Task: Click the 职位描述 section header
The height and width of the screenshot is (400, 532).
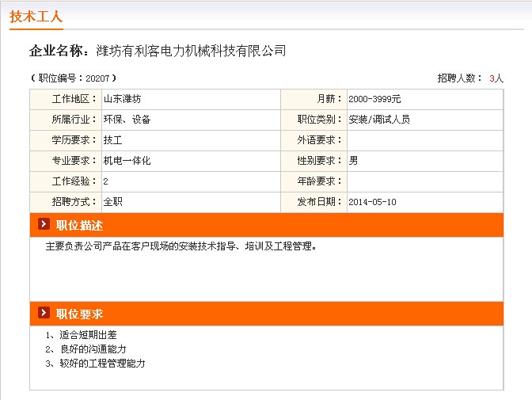Action: point(266,225)
